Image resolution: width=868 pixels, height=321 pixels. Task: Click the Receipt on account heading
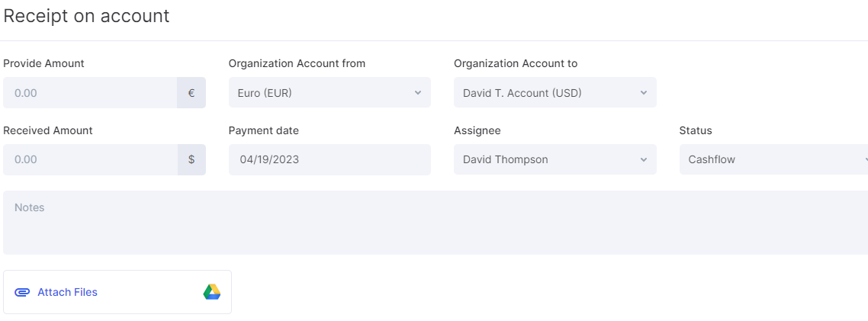coord(86,16)
